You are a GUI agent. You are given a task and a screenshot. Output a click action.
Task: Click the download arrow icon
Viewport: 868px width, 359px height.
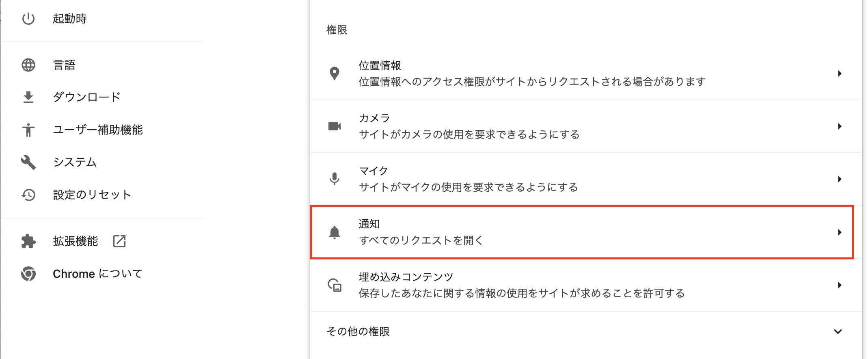(x=28, y=97)
